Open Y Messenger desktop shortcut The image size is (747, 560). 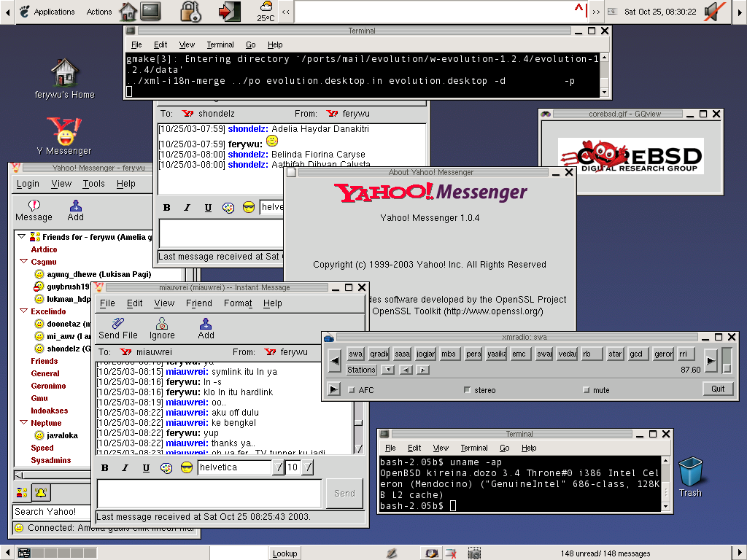(x=64, y=136)
